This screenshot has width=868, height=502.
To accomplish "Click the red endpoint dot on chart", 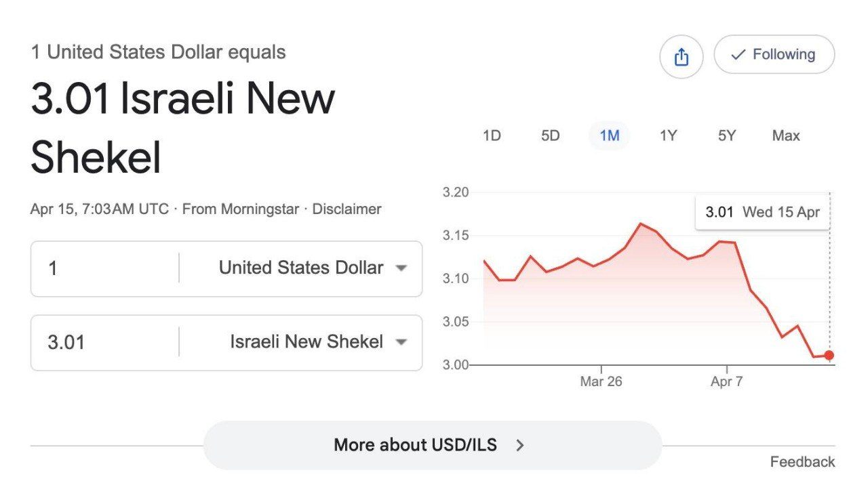I will [x=829, y=355].
